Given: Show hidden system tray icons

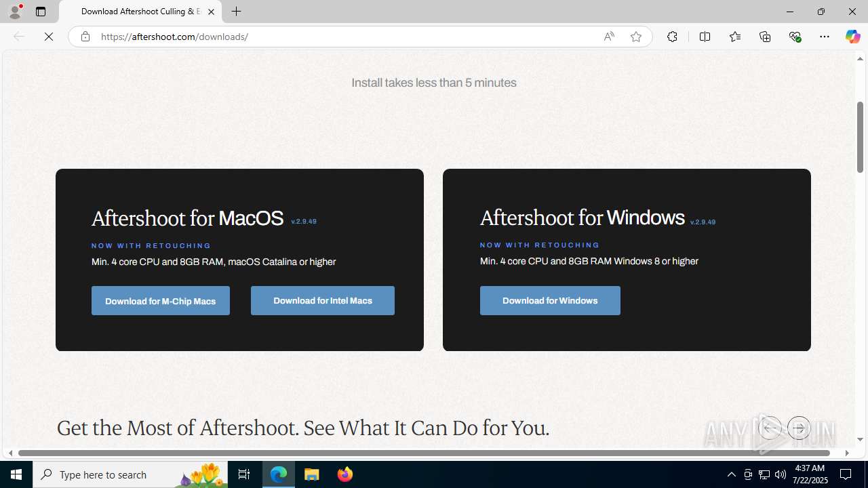Looking at the screenshot, I should (x=731, y=474).
